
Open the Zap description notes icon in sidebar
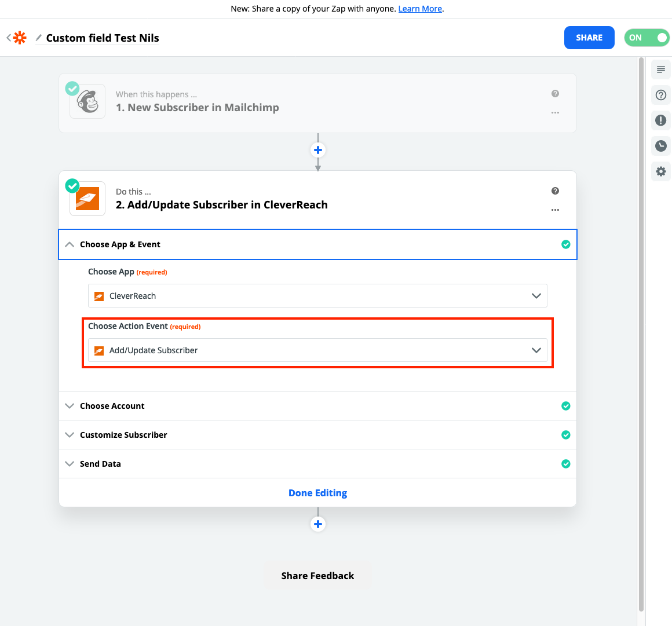(661, 69)
